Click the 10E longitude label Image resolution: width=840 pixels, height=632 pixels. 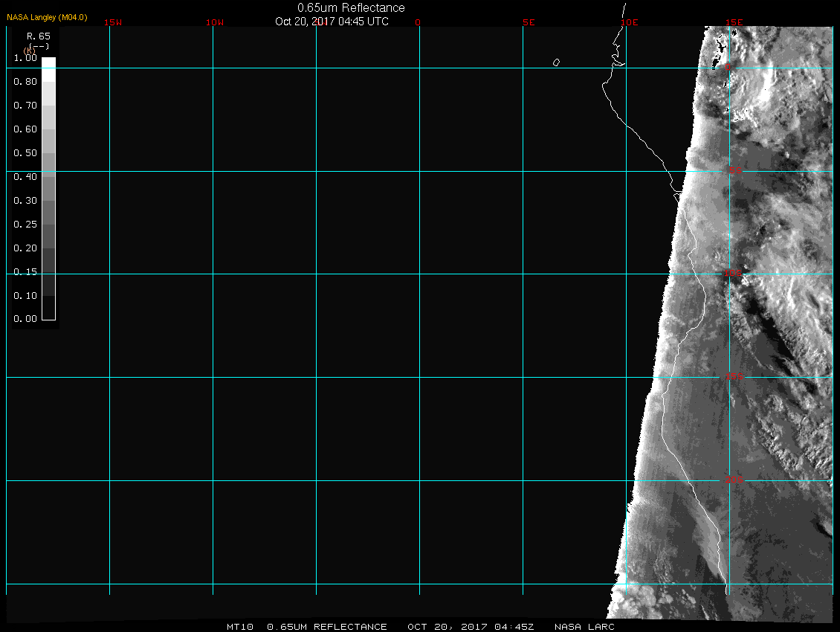pyautogui.click(x=630, y=22)
